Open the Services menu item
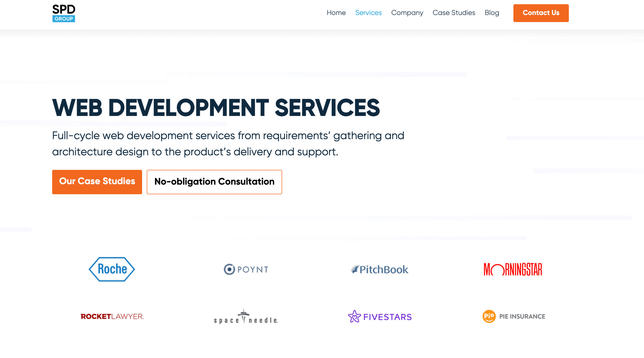Viewport: 644px width, 358px height. (x=368, y=13)
